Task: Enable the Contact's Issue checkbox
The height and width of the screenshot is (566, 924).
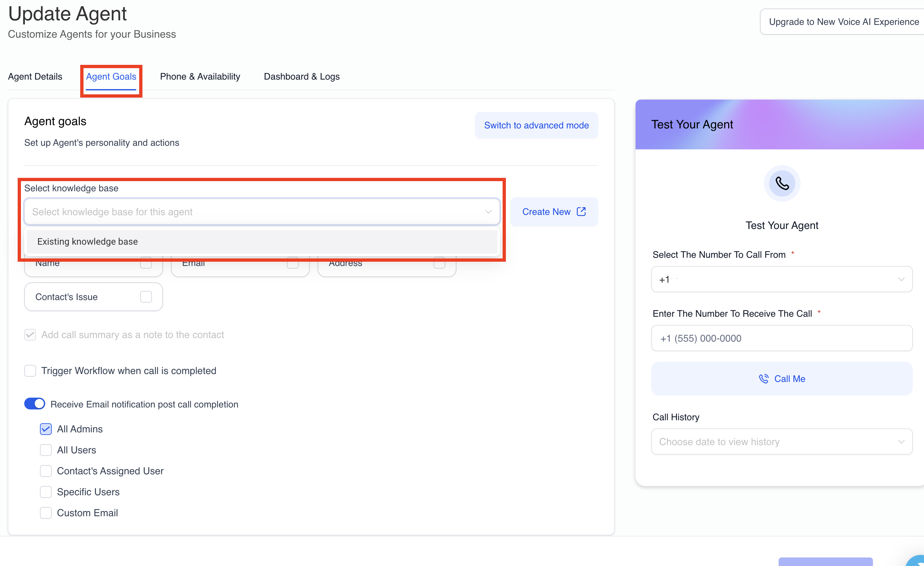Action: pyautogui.click(x=146, y=297)
